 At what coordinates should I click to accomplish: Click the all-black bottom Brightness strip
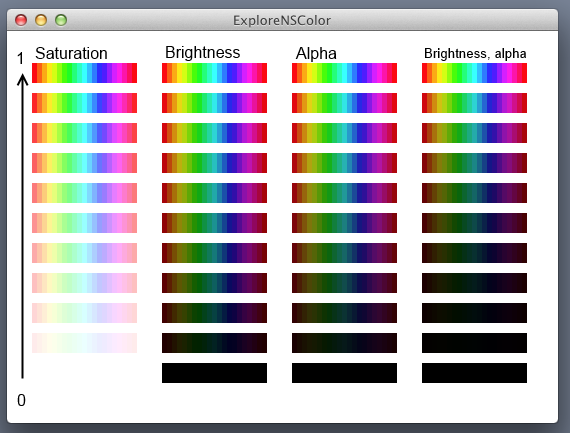[214, 373]
